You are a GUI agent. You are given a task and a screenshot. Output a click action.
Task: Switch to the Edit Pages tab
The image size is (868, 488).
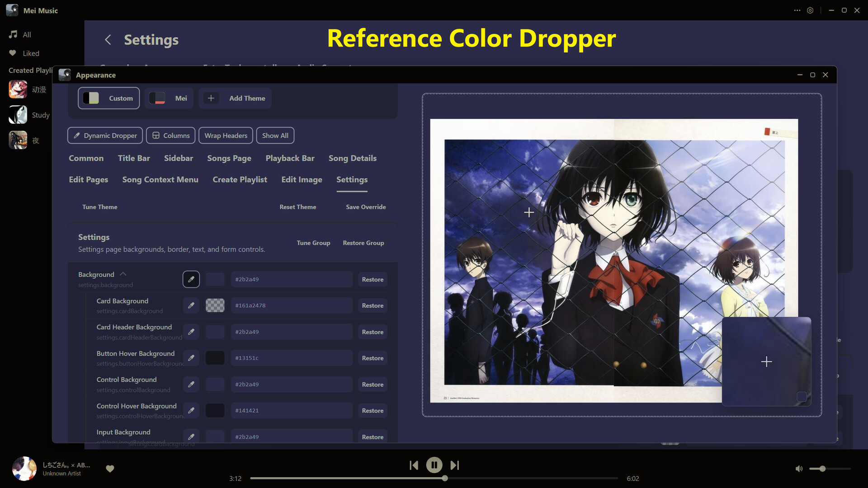point(88,179)
